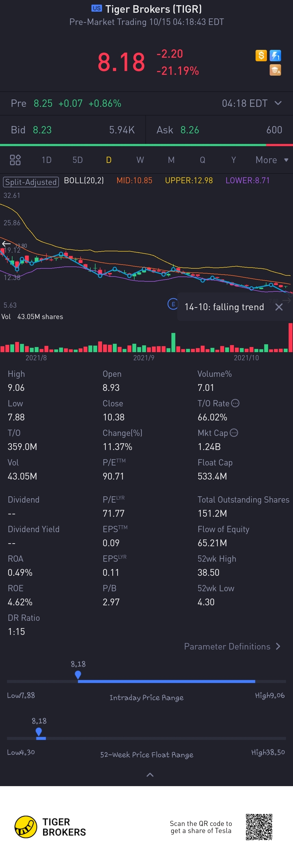Tap the Tesla share QR code
Image resolution: width=293 pixels, height=868 pixels.
click(x=259, y=827)
